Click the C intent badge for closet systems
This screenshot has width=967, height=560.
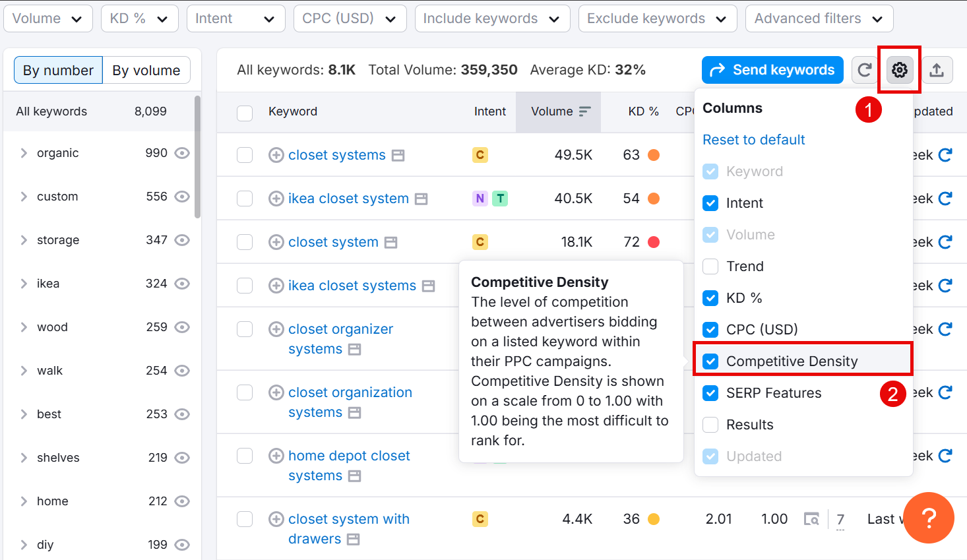click(x=480, y=155)
